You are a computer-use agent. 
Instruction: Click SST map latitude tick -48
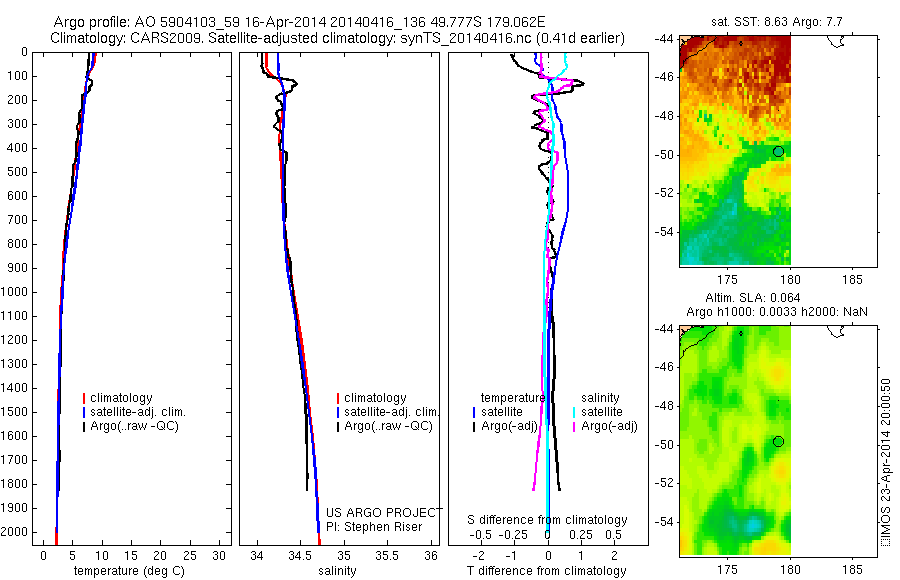pos(665,115)
